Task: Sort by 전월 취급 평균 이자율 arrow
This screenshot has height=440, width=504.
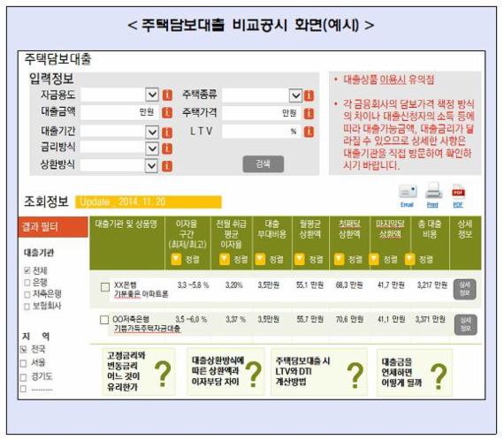Action: tap(225, 259)
